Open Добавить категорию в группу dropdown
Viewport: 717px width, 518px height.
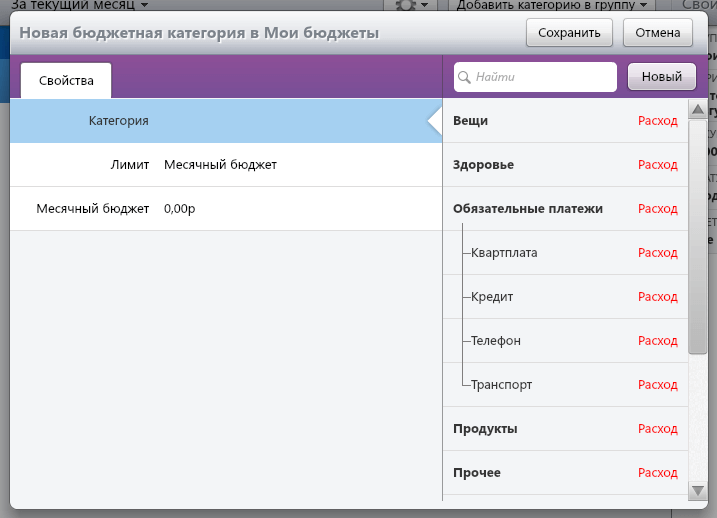click(x=552, y=5)
